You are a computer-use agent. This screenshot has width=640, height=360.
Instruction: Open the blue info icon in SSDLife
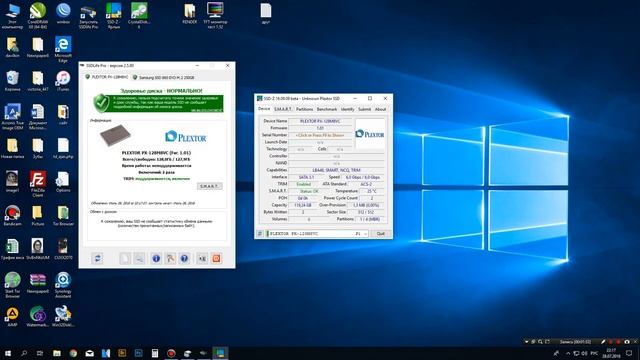point(156,258)
